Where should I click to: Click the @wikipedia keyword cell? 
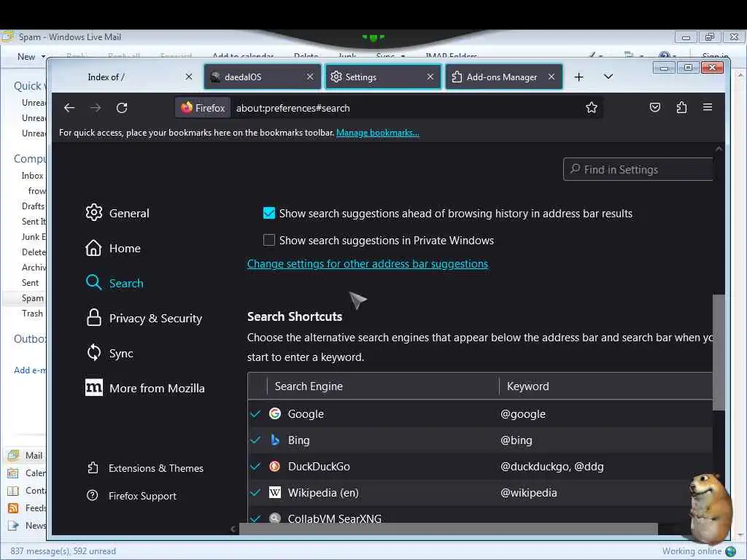click(x=528, y=492)
